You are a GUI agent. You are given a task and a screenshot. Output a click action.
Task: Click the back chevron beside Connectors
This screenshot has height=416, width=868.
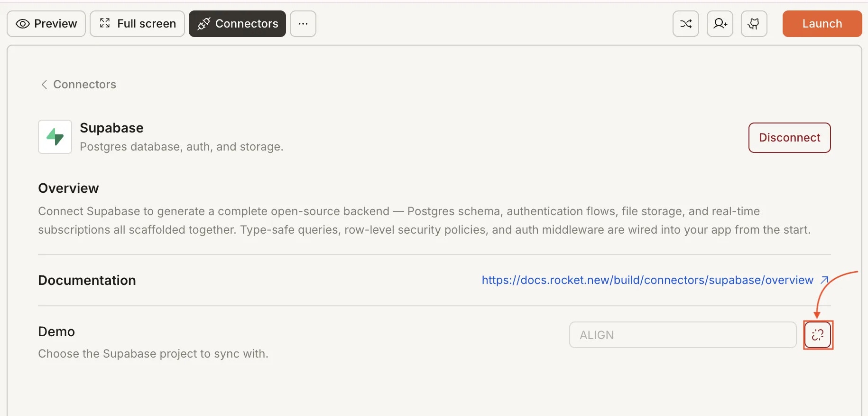point(44,85)
